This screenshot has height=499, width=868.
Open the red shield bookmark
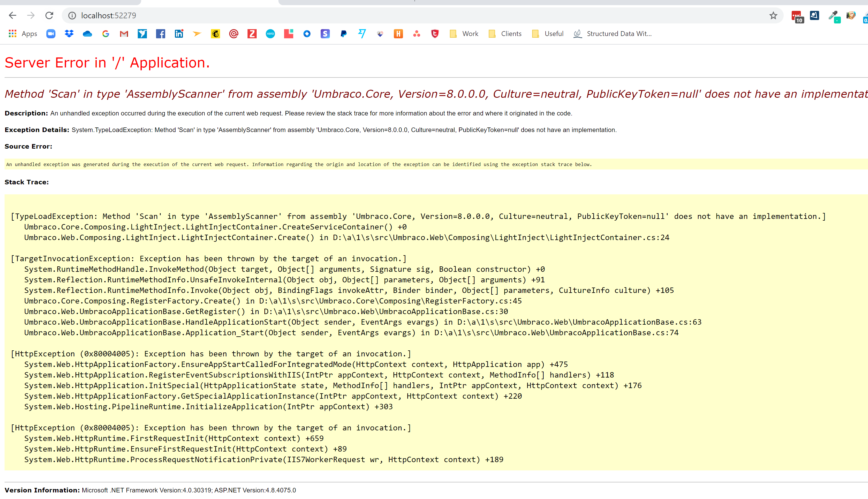pyautogui.click(x=435, y=34)
